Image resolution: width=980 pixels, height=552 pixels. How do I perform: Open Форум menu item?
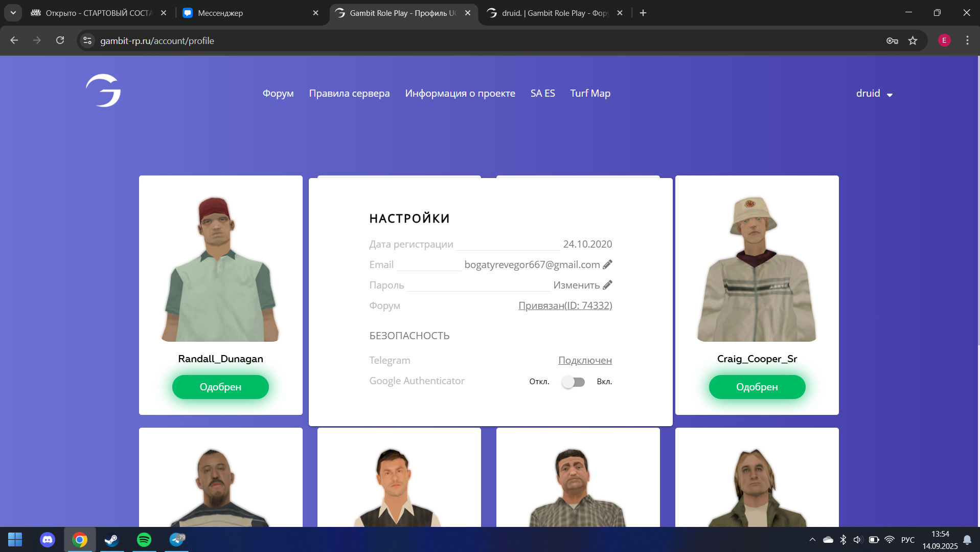click(278, 93)
